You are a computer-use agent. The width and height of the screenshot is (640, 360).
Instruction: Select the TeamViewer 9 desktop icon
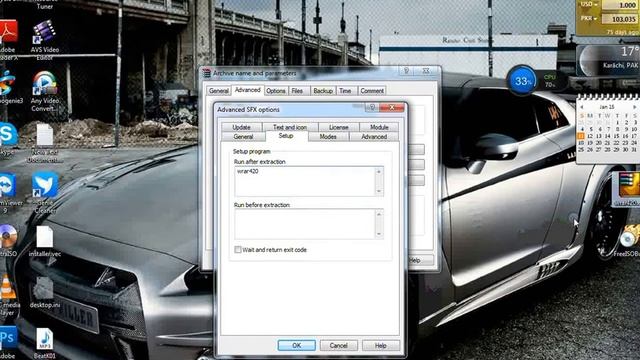click(8, 193)
